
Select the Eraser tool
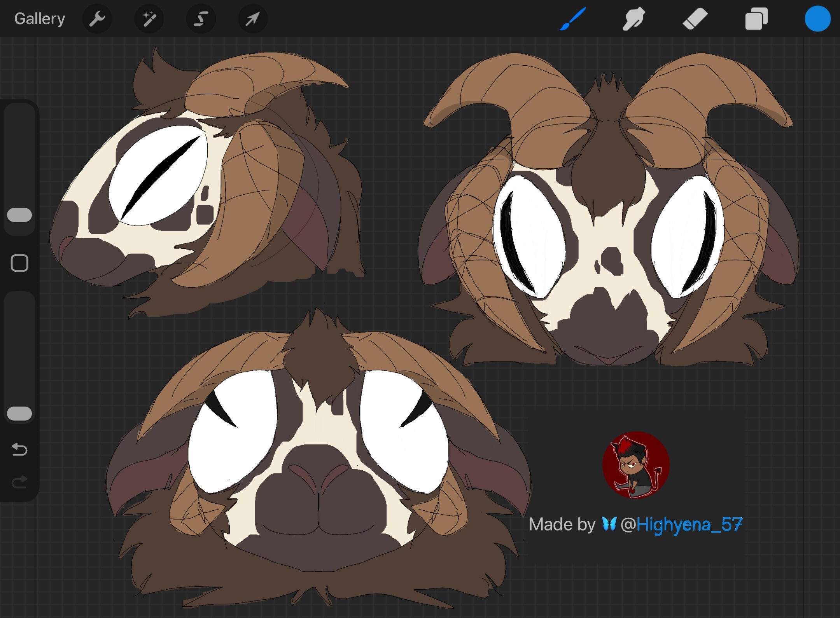pyautogui.click(x=695, y=19)
